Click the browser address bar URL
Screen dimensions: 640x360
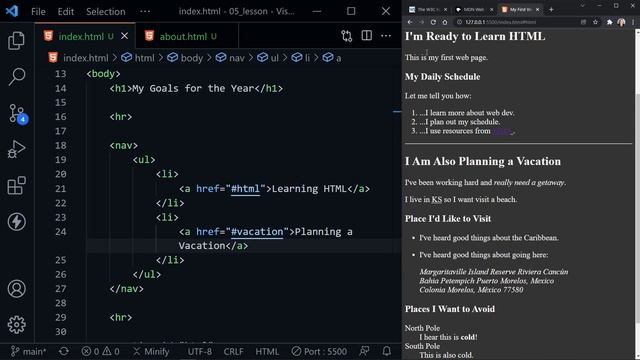(x=500, y=22)
